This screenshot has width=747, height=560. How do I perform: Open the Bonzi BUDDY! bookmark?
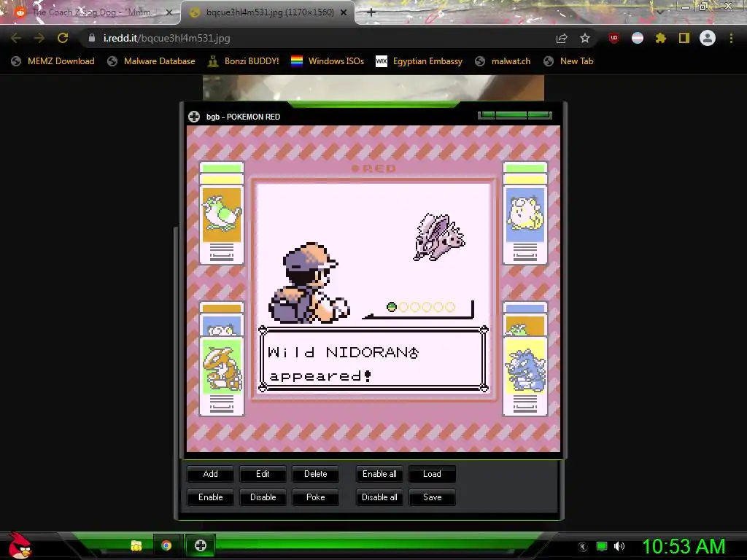pos(244,61)
